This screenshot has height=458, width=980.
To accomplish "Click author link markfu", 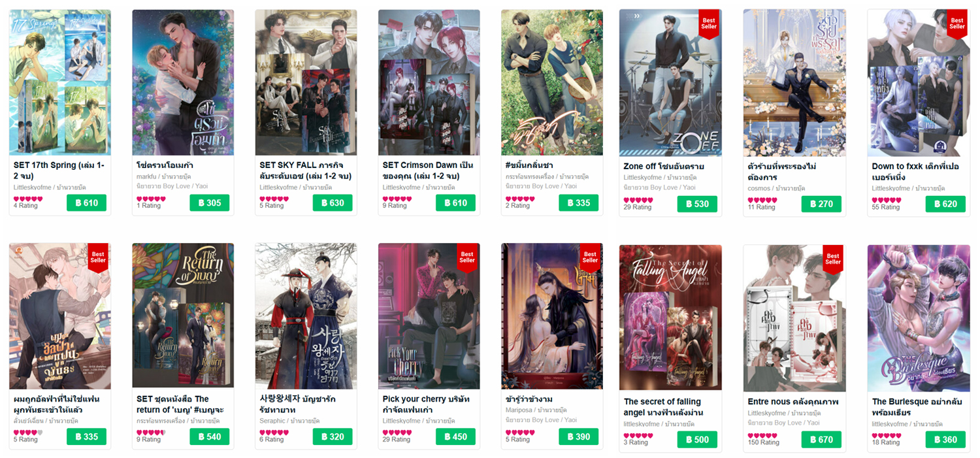I will (147, 177).
